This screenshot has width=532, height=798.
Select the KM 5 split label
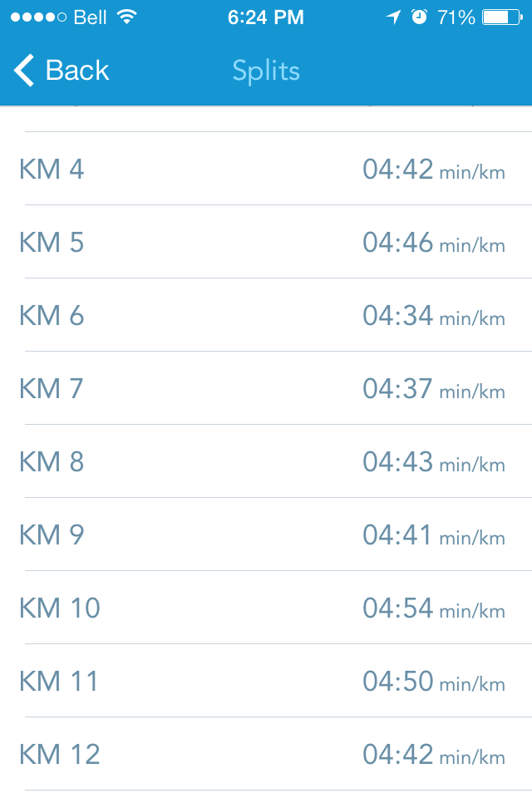click(52, 243)
